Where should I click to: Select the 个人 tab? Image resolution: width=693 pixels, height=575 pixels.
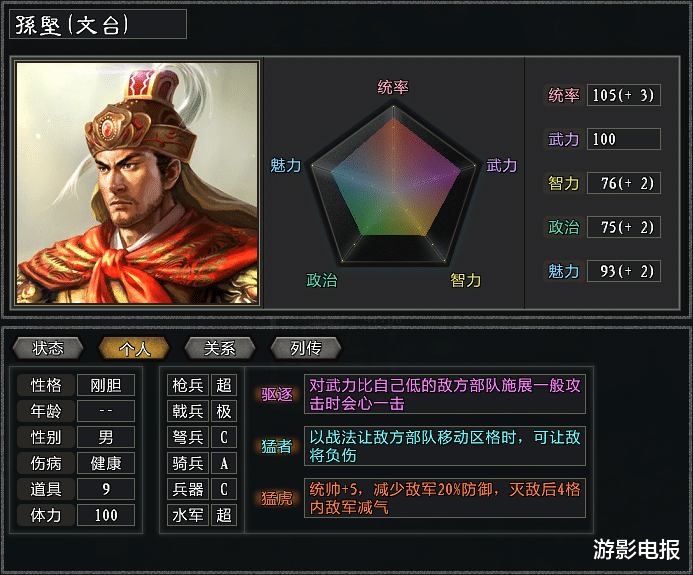pos(134,348)
